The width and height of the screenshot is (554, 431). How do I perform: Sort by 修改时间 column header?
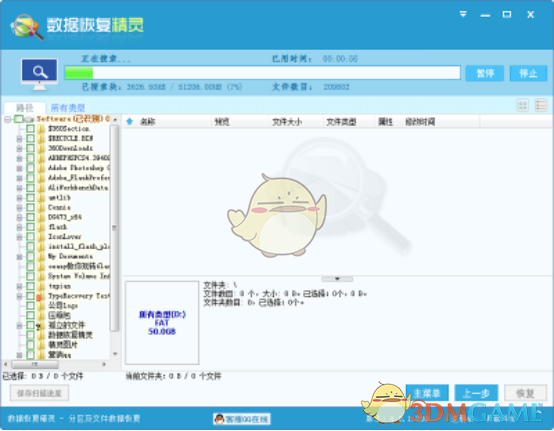(x=420, y=122)
